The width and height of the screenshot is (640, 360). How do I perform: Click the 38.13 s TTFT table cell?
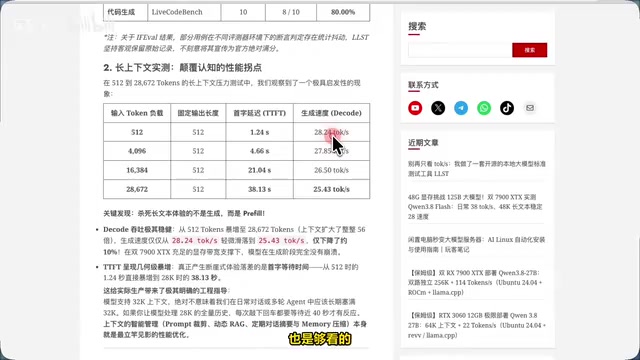pyautogui.click(x=260, y=189)
